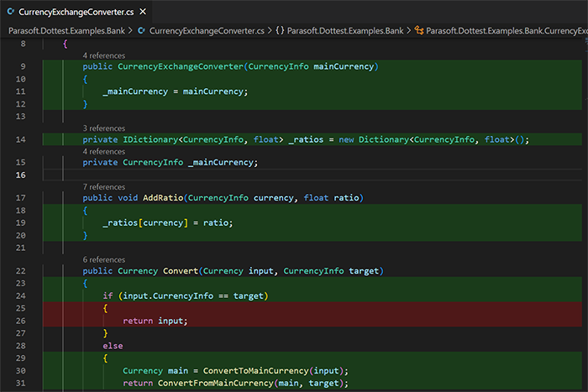
Task: Click the closing brace on line 12
Action: click(85, 104)
